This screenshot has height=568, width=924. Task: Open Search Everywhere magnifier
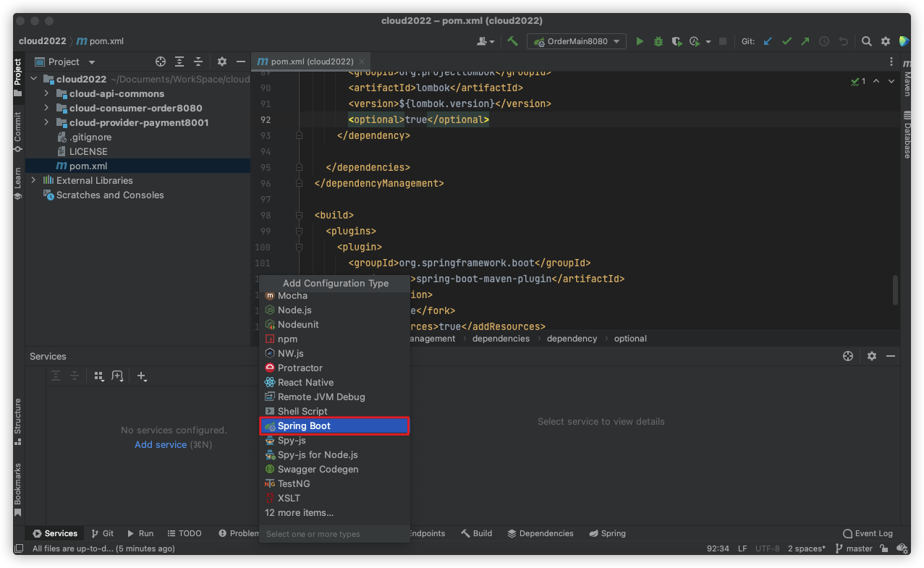867,41
